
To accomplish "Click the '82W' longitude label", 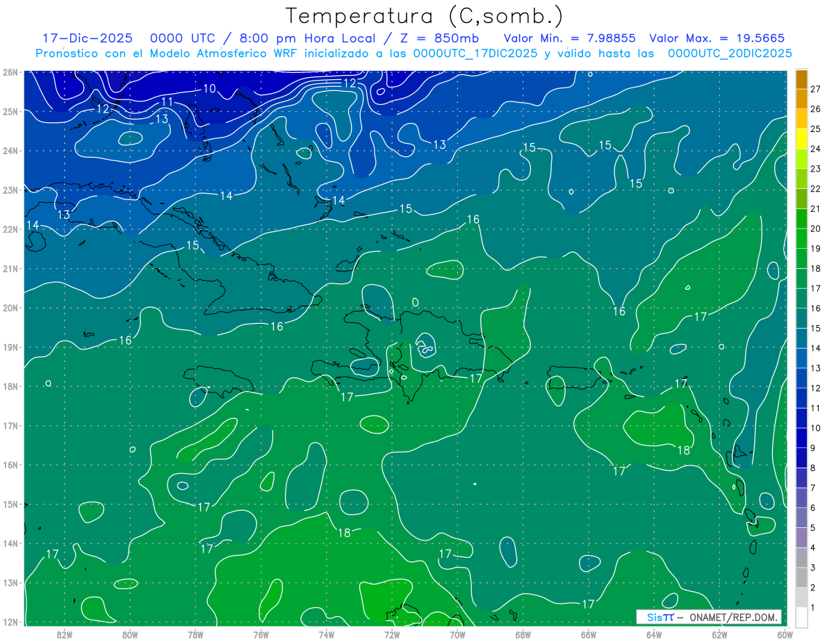I will click(x=65, y=634).
